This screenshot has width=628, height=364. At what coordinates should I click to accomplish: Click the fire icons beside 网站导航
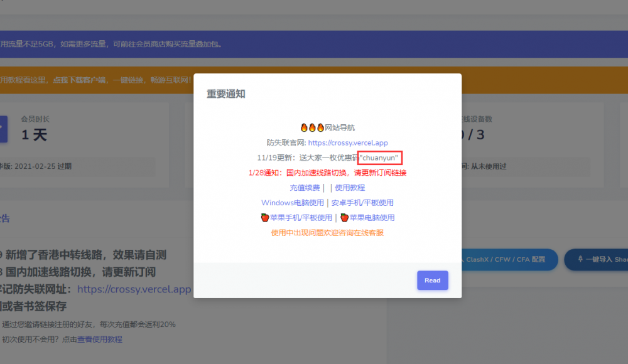312,127
